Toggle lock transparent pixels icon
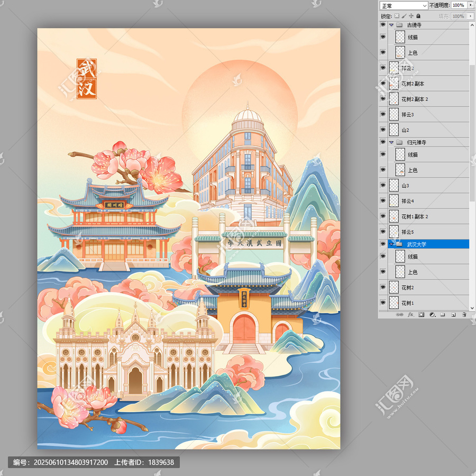 397,16
